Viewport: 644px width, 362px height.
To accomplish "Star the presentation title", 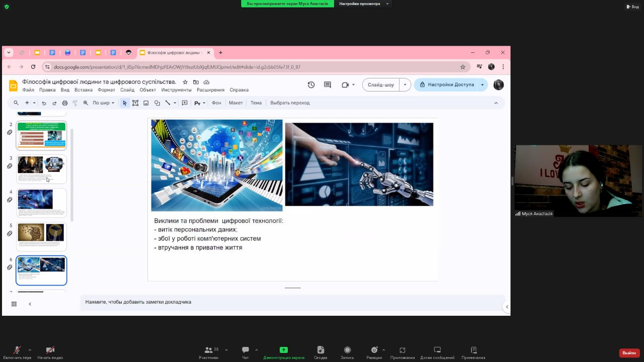I will [x=185, y=82].
